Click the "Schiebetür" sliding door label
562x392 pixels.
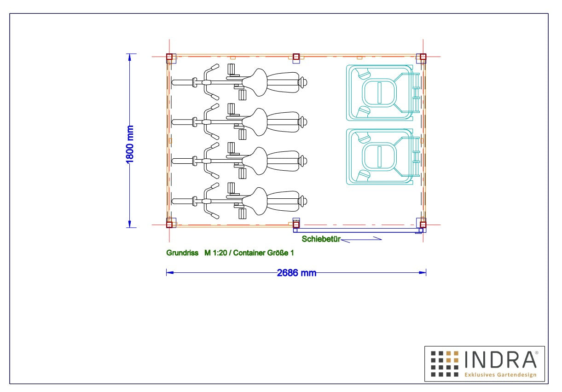(321, 239)
